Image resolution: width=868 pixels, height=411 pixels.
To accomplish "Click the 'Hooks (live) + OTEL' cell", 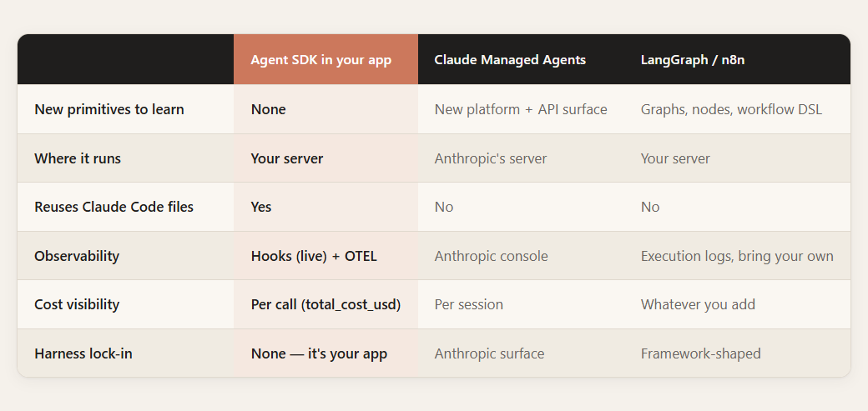I will [314, 256].
